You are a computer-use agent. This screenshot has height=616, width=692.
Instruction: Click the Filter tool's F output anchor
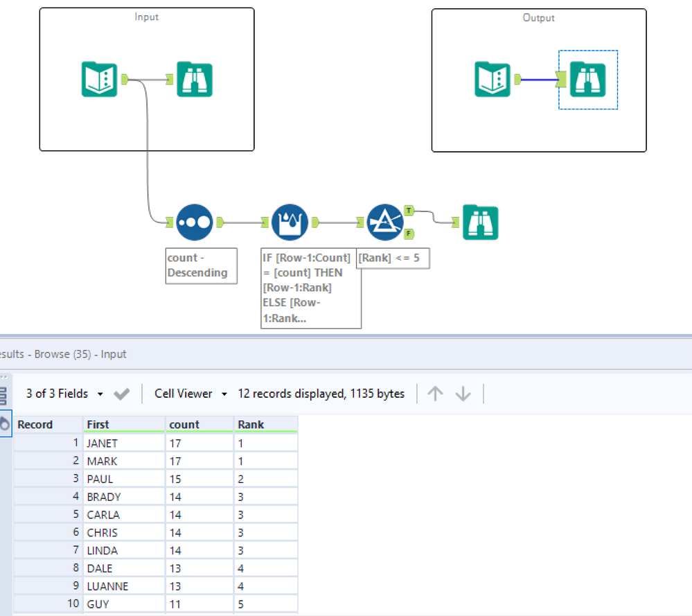[409, 234]
